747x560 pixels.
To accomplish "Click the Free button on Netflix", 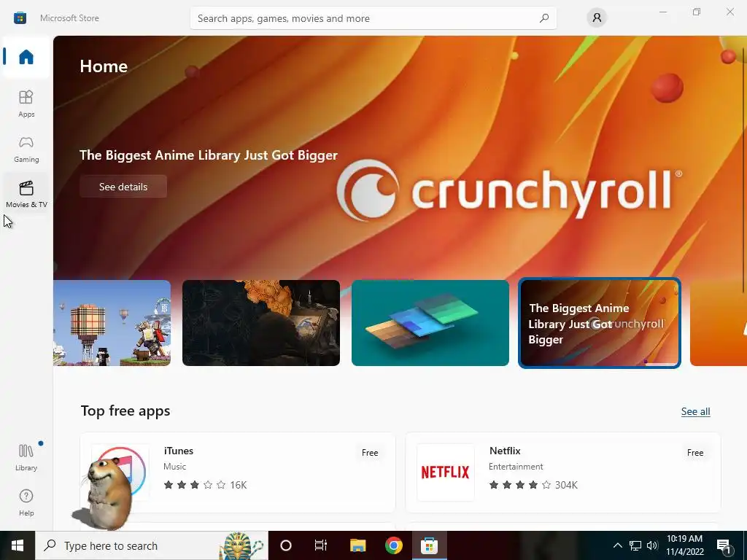I will [695, 453].
